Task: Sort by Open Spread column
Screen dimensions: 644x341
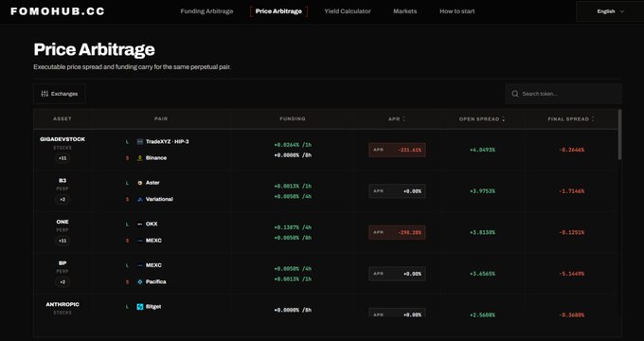Action: [482, 118]
